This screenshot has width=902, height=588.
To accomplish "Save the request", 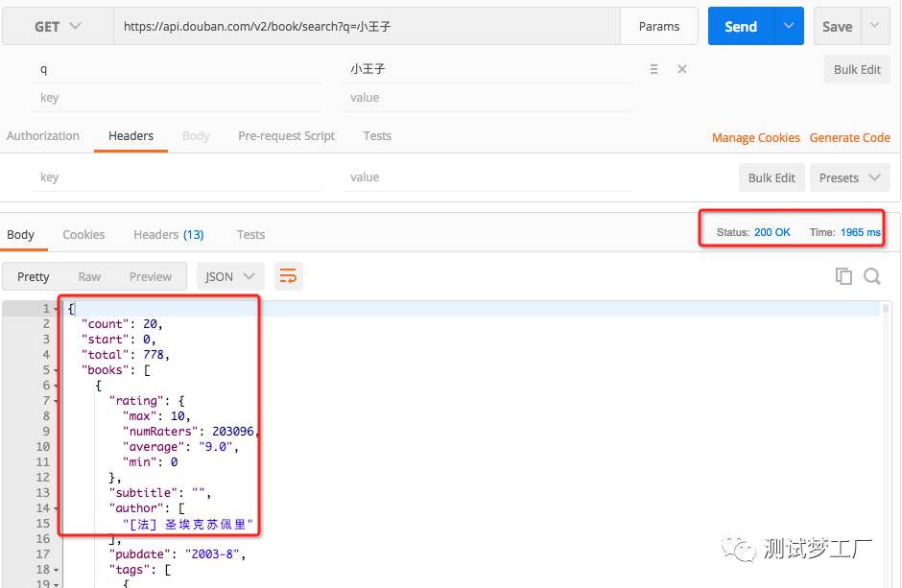I will pos(837,27).
